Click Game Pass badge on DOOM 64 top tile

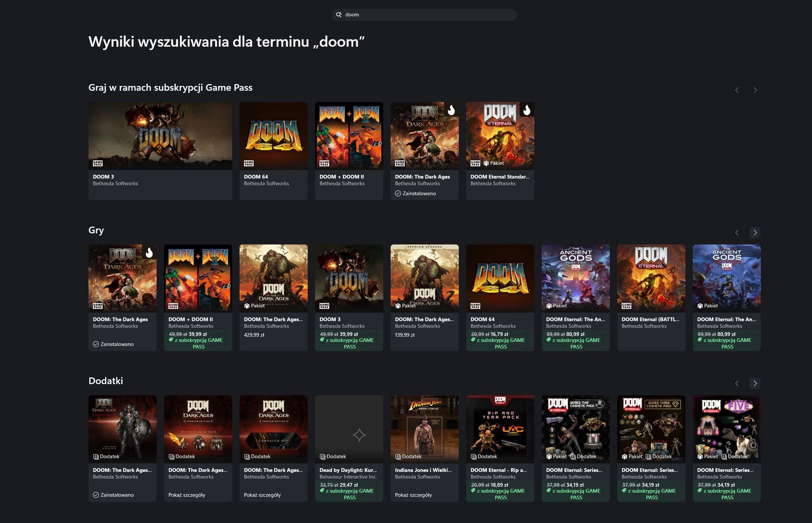(249, 163)
